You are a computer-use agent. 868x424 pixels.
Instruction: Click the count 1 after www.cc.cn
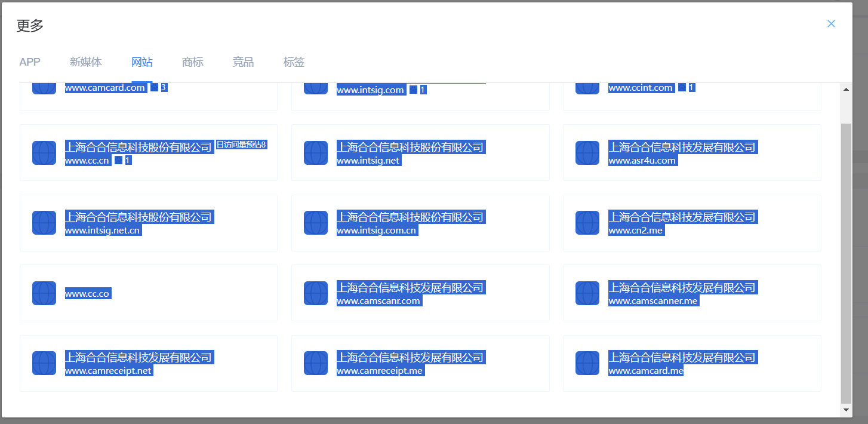tap(128, 161)
